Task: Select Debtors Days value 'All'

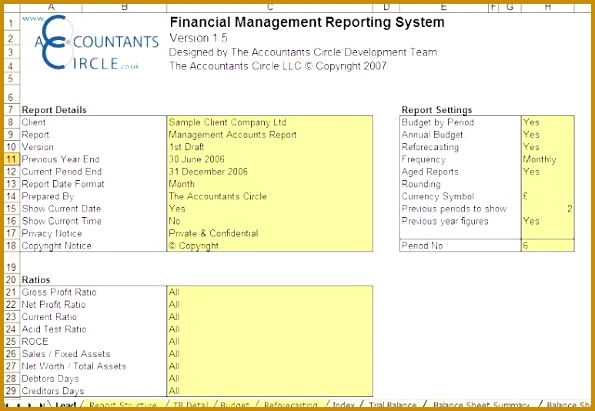Action: point(270,378)
